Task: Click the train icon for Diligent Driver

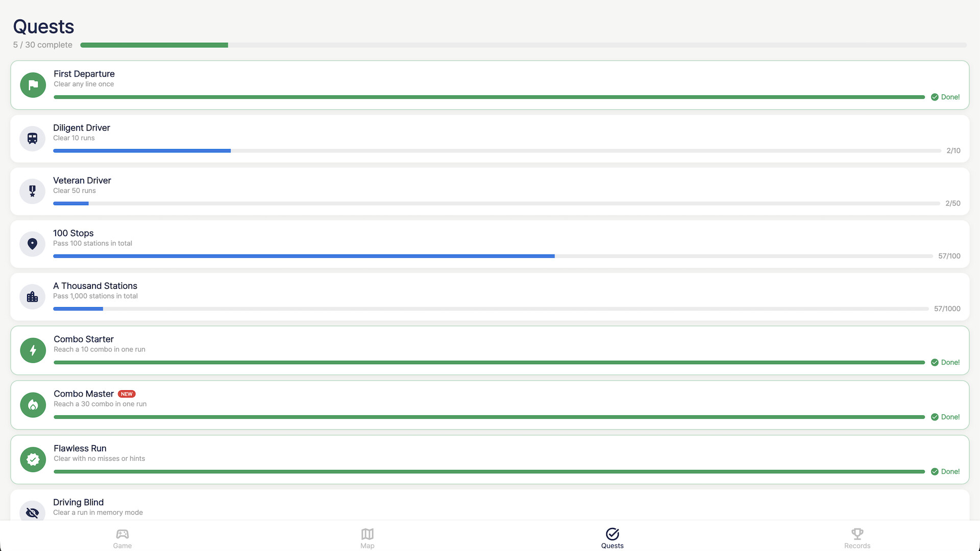Action: pyautogui.click(x=33, y=139)
